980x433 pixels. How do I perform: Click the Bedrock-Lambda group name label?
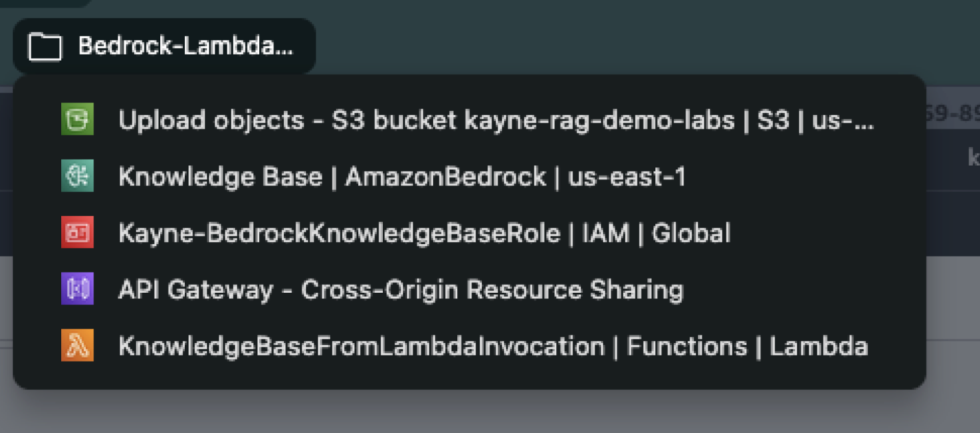click(x=185, y=47)
